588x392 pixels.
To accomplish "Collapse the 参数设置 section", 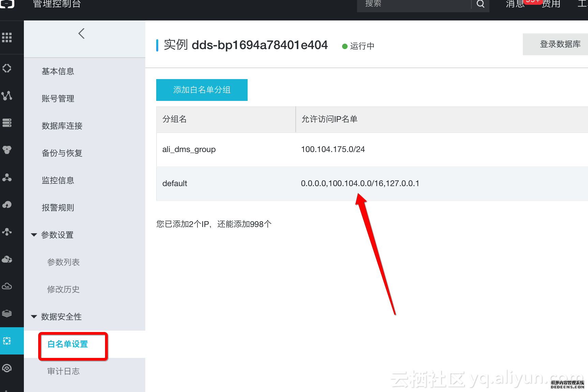I will tap(33, 235).
